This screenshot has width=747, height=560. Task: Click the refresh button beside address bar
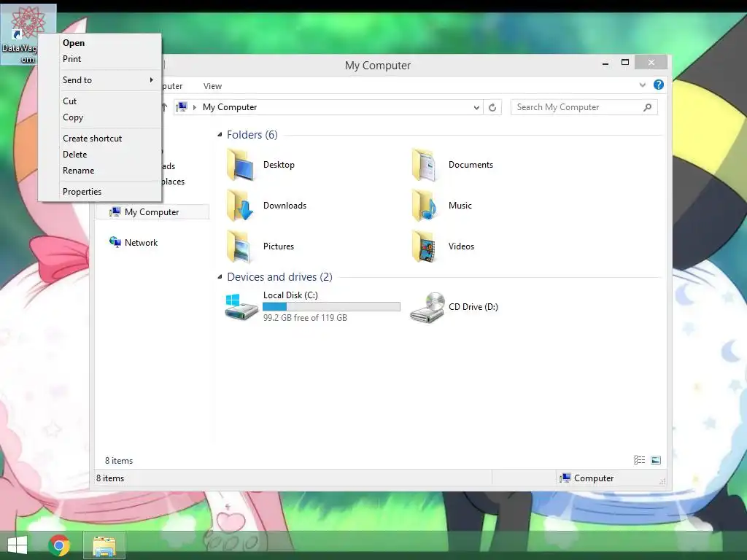pyautogui.click(x=492, y=108)
